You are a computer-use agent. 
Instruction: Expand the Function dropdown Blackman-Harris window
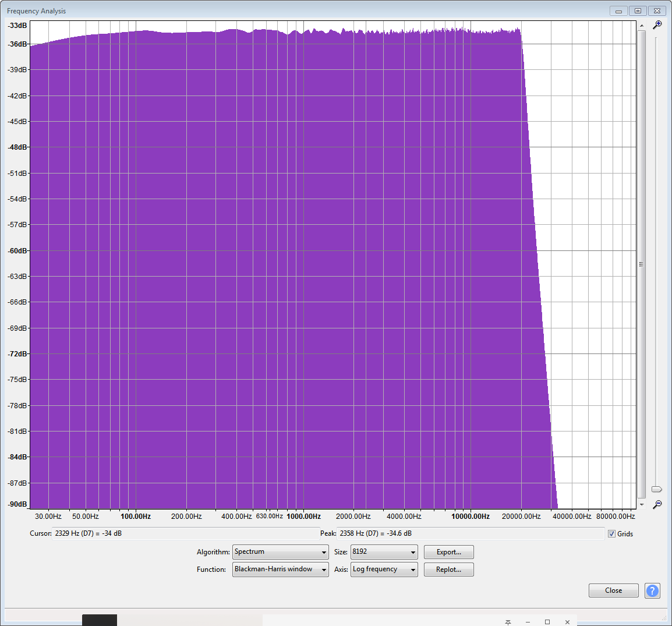tap(280, 570)
